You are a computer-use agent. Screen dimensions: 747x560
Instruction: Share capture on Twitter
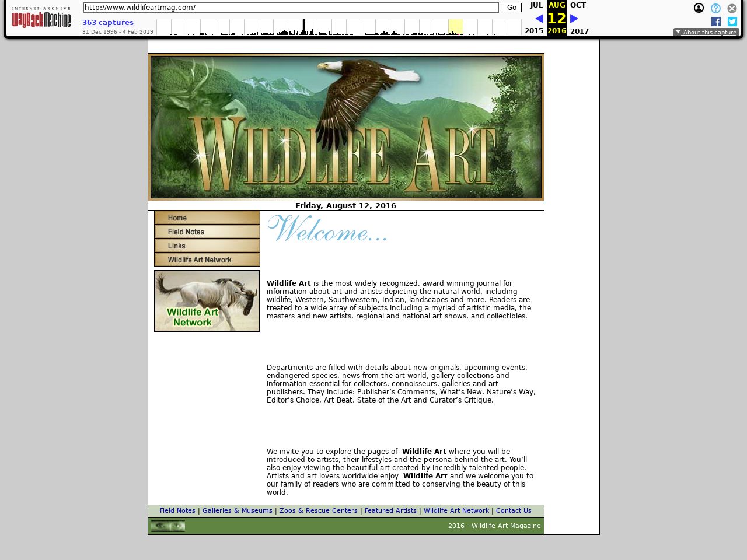(732, 22)
